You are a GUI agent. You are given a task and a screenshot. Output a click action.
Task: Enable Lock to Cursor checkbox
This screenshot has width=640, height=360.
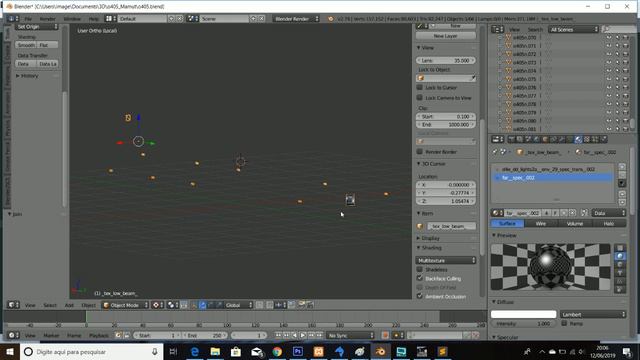[x=420, y=87]
